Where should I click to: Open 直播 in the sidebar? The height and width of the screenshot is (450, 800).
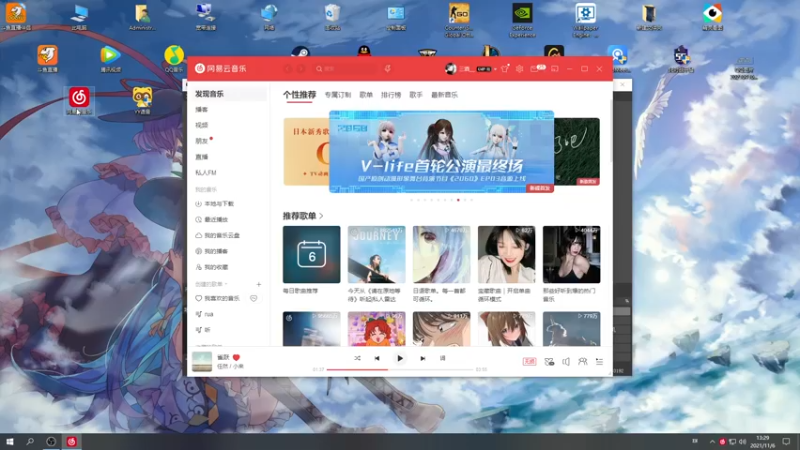[202, 157]
